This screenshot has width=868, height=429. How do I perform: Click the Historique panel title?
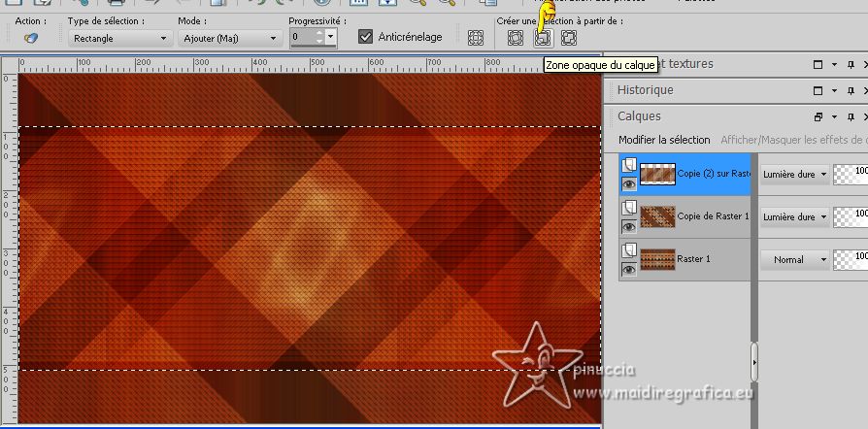[x=645, y=89]
